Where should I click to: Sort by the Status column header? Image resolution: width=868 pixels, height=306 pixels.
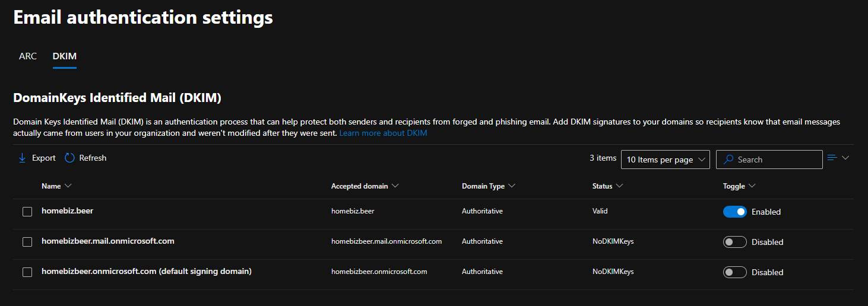[x=607, y=186]
